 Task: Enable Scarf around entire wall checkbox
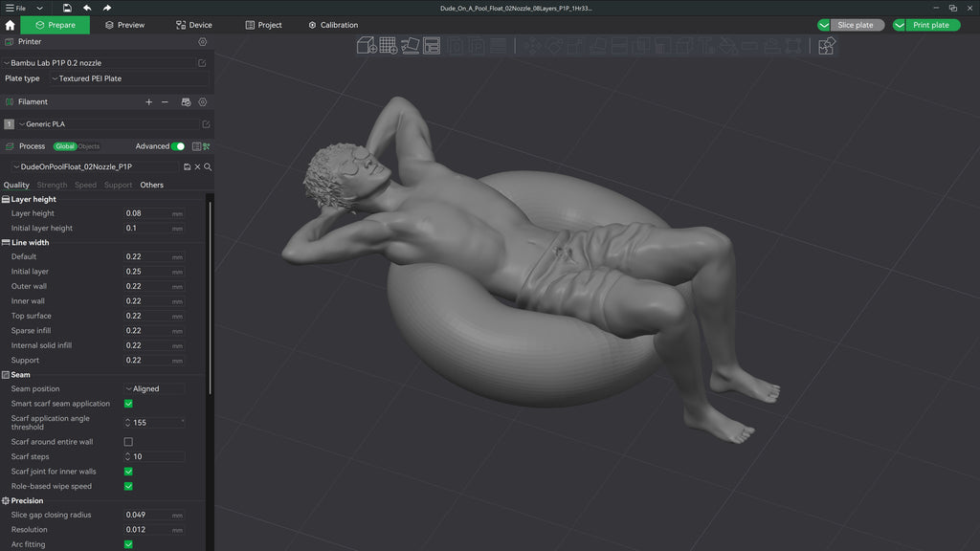128,442
